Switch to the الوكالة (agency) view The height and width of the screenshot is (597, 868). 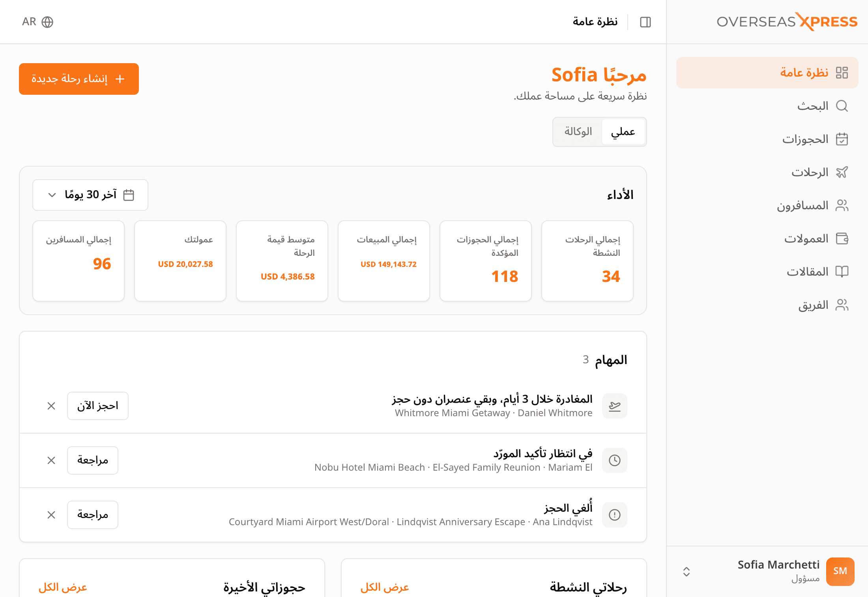pos(578,131)
